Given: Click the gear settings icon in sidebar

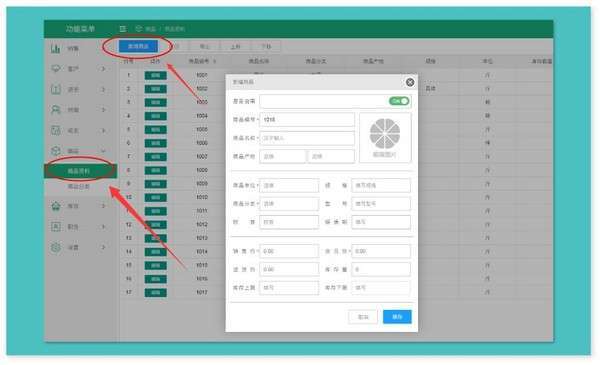Looking at the screenshot, I should coord(56,247).
